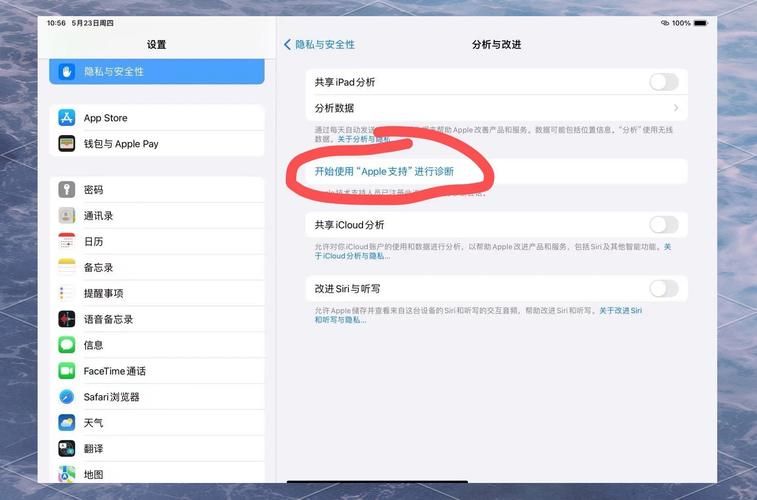Open FaceTime通话 settings row
This screenshot has width=757, height=500.
pyautogui.click(x=157, y=371)
